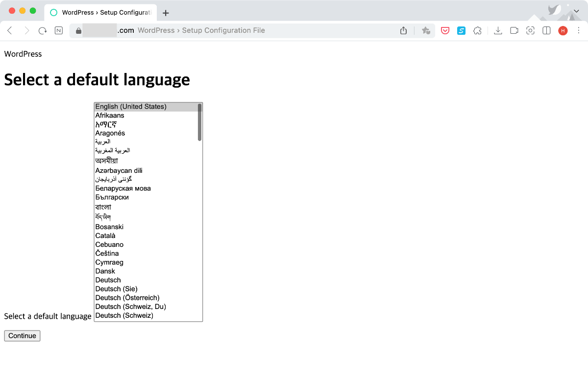Toggle the side panel icon
Viewport: 588px width, 379px height.
tap(546, 30)
